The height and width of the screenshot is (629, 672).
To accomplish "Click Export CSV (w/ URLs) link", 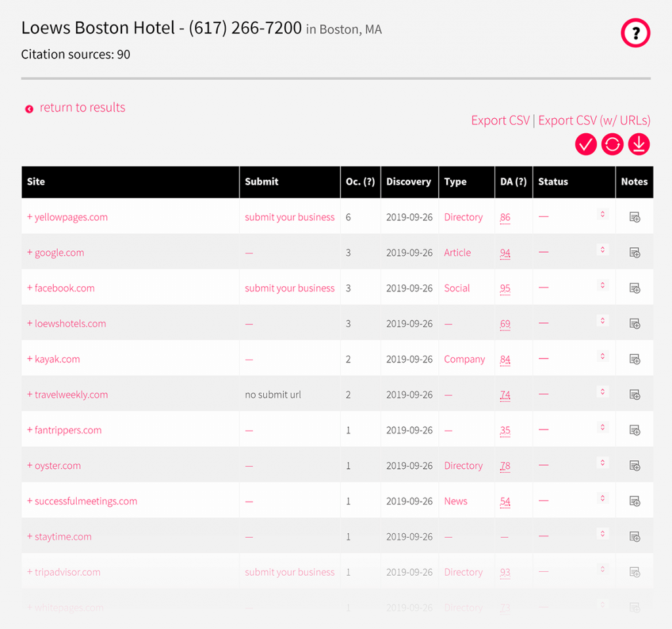I will pos(594,121).
